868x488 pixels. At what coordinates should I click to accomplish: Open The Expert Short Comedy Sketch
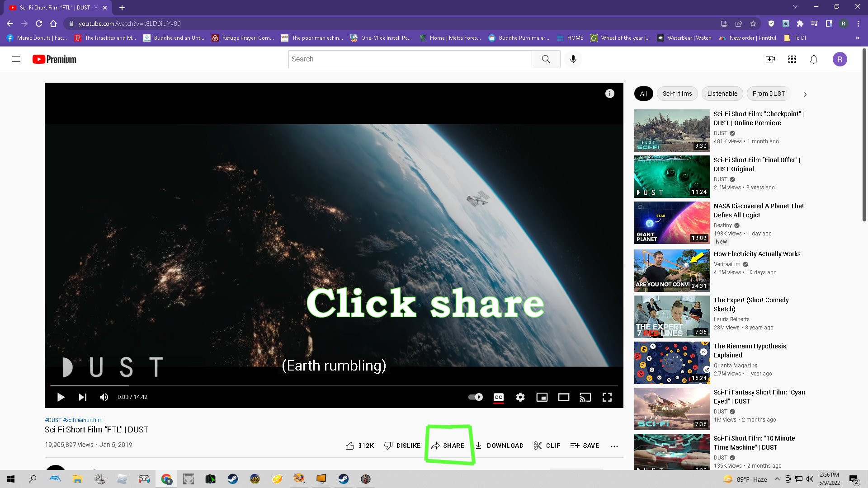(x=751, y=305)
